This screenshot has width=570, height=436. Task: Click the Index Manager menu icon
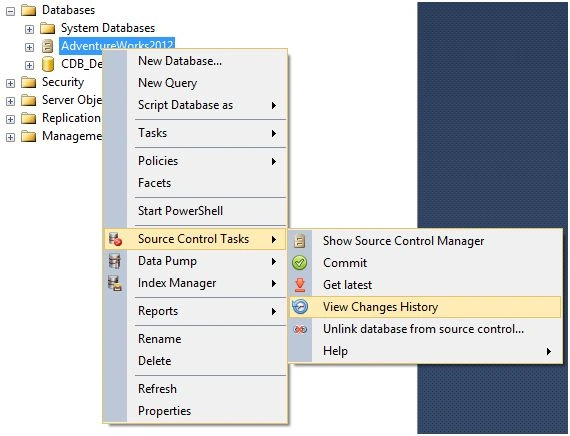[115, 283]
